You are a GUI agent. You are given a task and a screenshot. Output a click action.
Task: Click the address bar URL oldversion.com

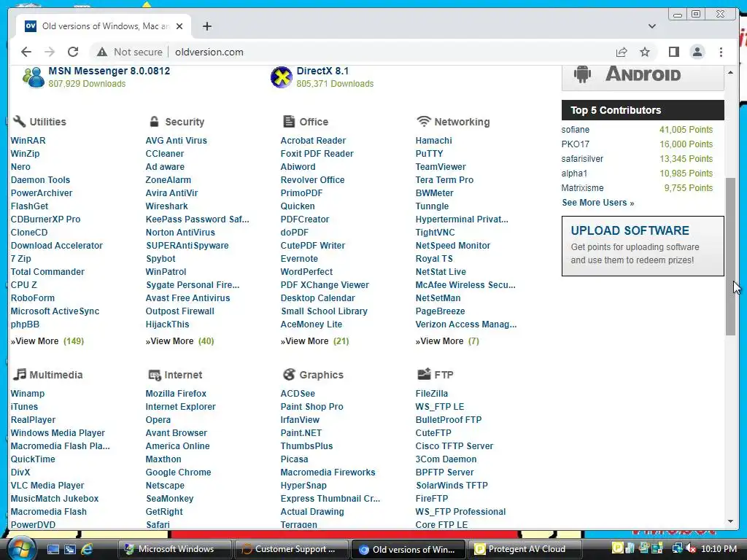coord(209,52)
